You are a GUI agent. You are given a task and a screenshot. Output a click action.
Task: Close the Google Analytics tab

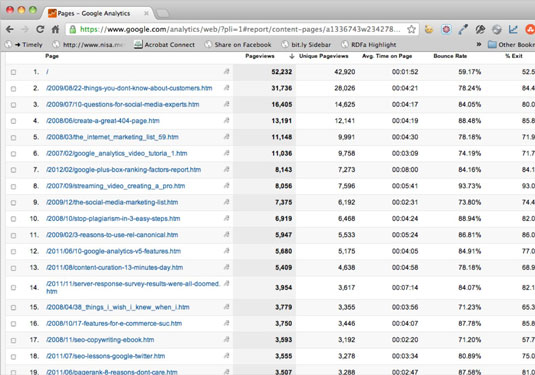146,13
